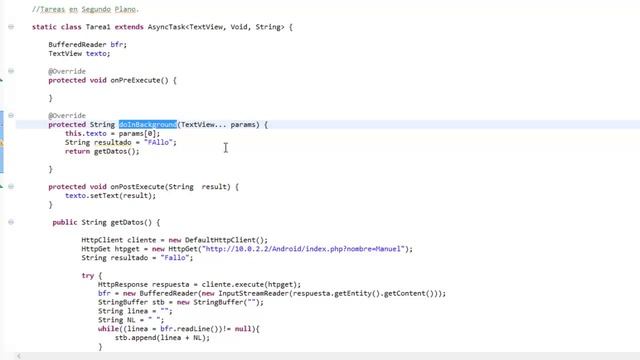Click the 'String NL' declaration
The height and width of the screenshot is (360, 640).
pyautogui.click(x=116, y=320)
